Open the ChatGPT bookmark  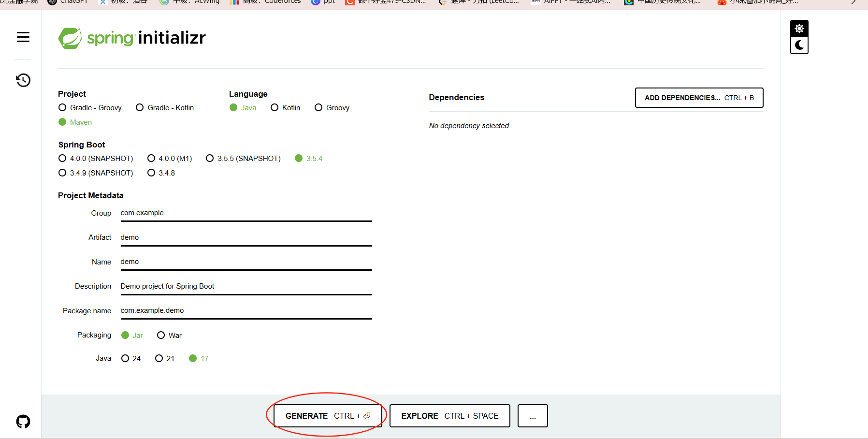(x=68, y=2)
